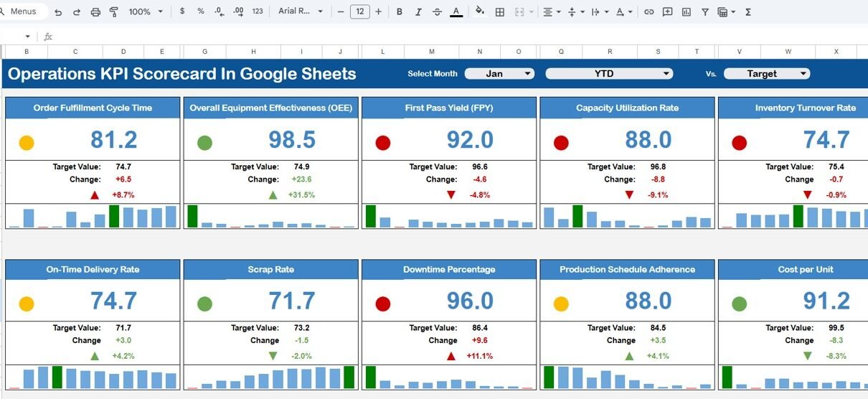Click the Borders icon
The width and height of the screenshot is (868, 399).
(x=500, y=12)
